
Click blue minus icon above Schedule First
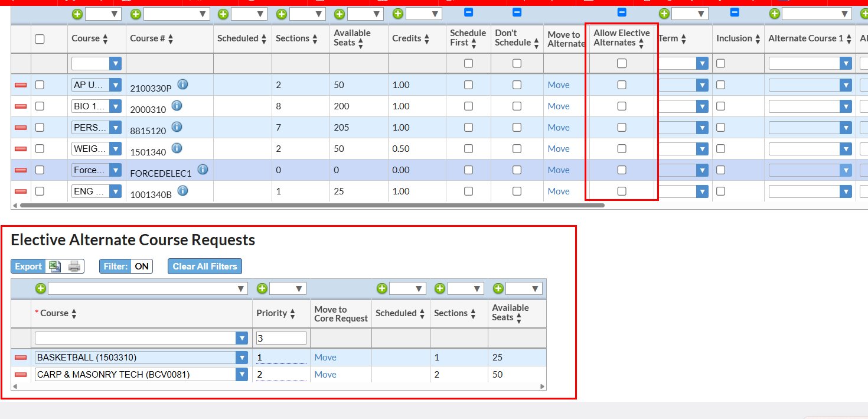[x=468, y=12]
